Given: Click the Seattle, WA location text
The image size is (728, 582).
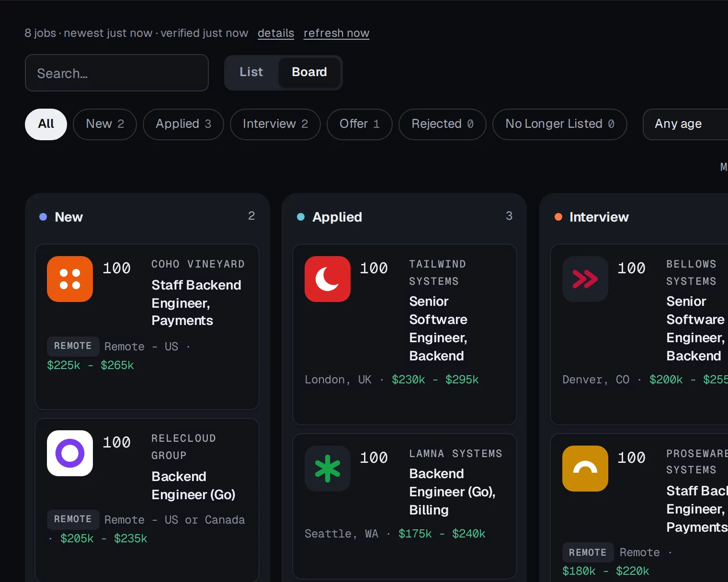Looking at the screenshot, I should click(341, 534).
